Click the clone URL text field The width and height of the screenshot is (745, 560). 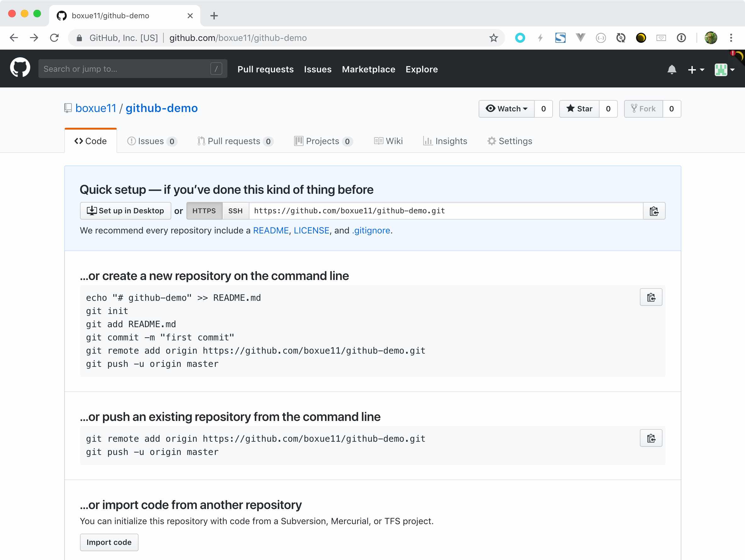(446, 211)
